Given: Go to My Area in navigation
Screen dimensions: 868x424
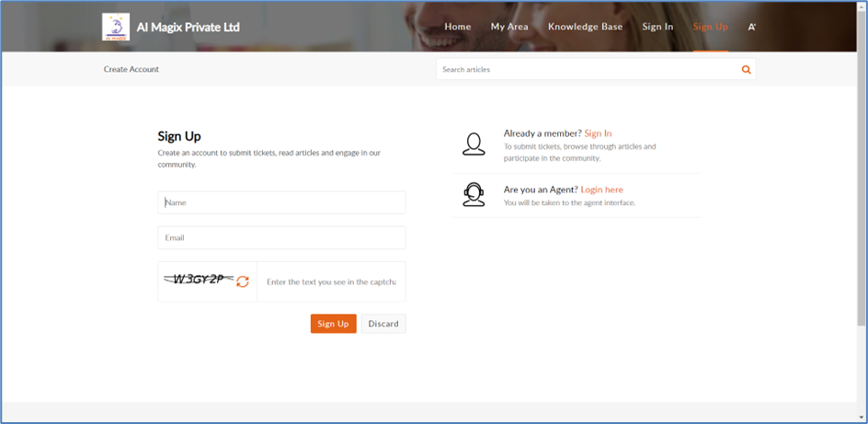Looking at the screenshot, I should click(x=509, y=27).
